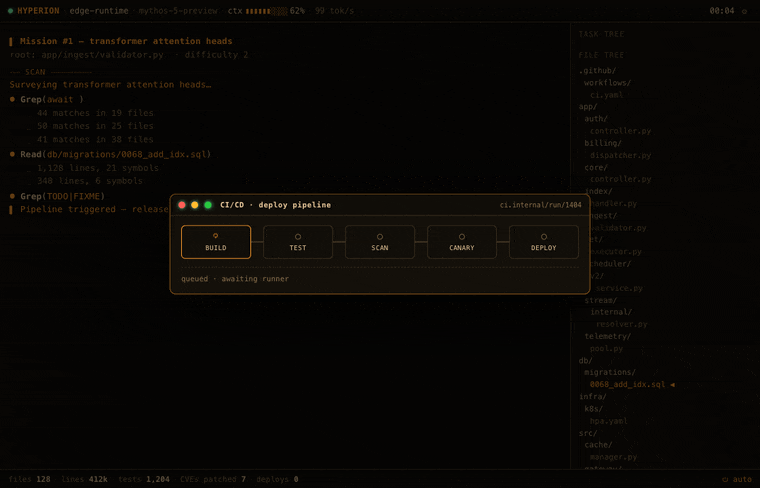760x488 pixels.
Task: Click the bullet beside Read(db/migrations/0068_add_idx.sql)
Action: tap(12, 154)
